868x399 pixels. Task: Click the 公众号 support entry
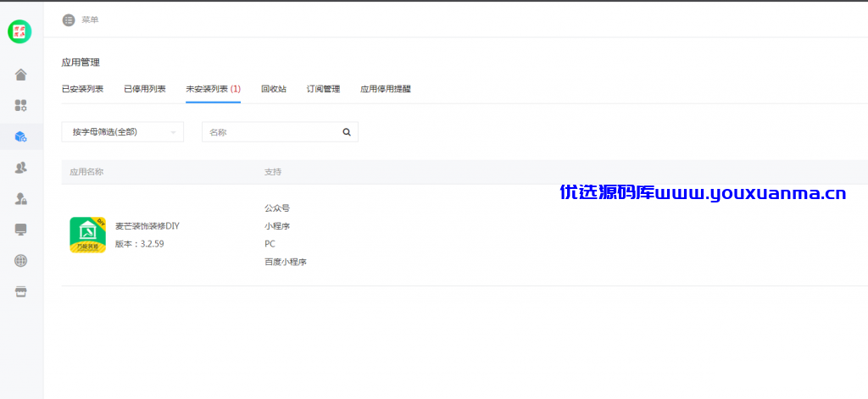[x=277, y=208]
